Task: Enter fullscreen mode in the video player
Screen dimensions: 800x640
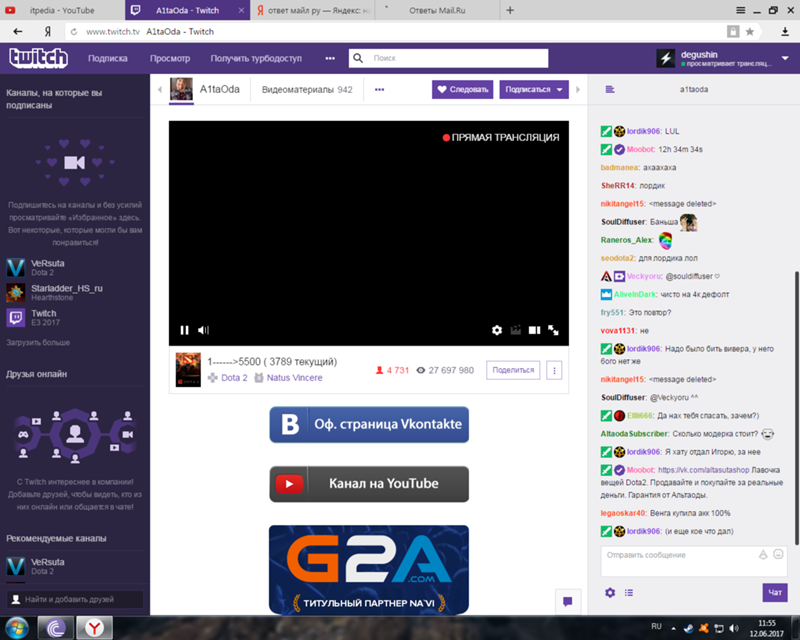Action: tap(553, 330)
